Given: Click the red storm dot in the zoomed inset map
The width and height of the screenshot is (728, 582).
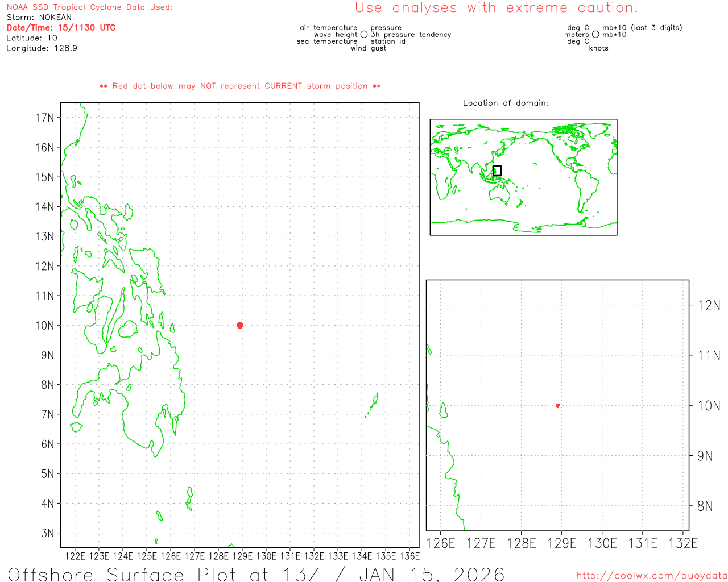Looking at the screenshot, I should 557,405.
